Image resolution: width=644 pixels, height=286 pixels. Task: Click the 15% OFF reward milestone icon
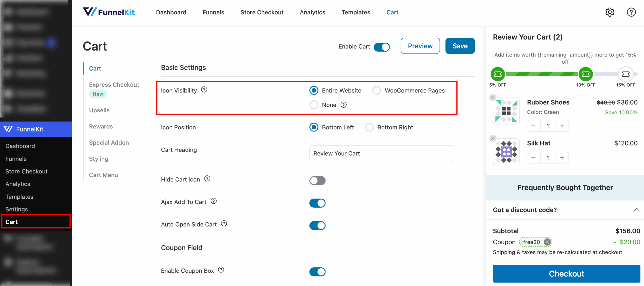pos(625,74)
